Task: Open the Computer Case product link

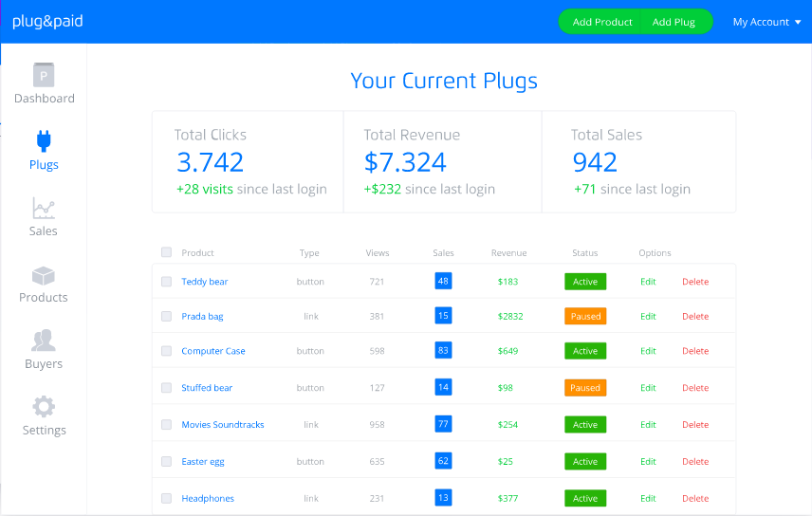Action: tap(213, 351)
